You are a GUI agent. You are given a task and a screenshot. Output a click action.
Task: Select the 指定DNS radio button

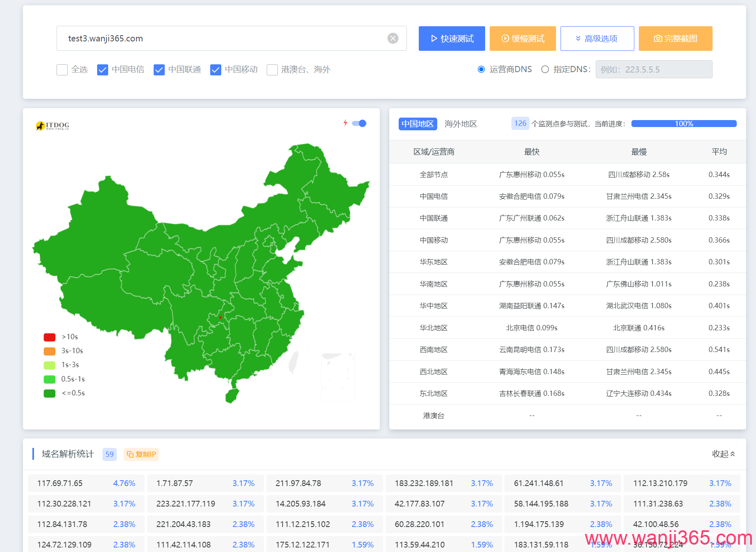point(545,69)
